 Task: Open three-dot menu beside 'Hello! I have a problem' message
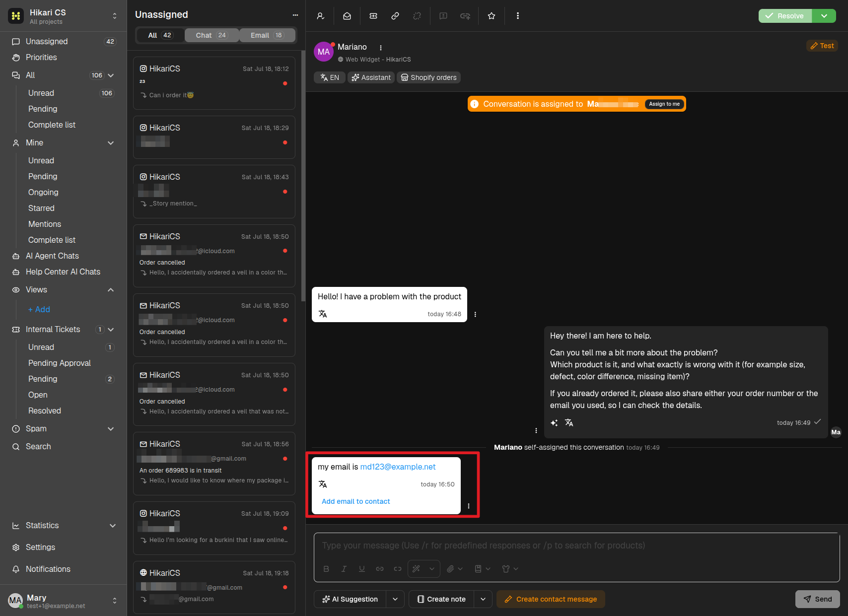pos(475,314)
